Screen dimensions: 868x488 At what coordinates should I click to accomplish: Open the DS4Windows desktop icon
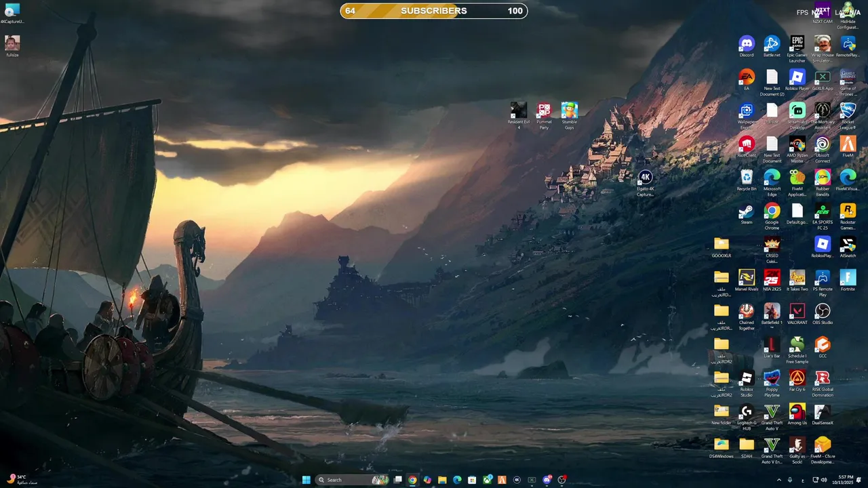722,448
